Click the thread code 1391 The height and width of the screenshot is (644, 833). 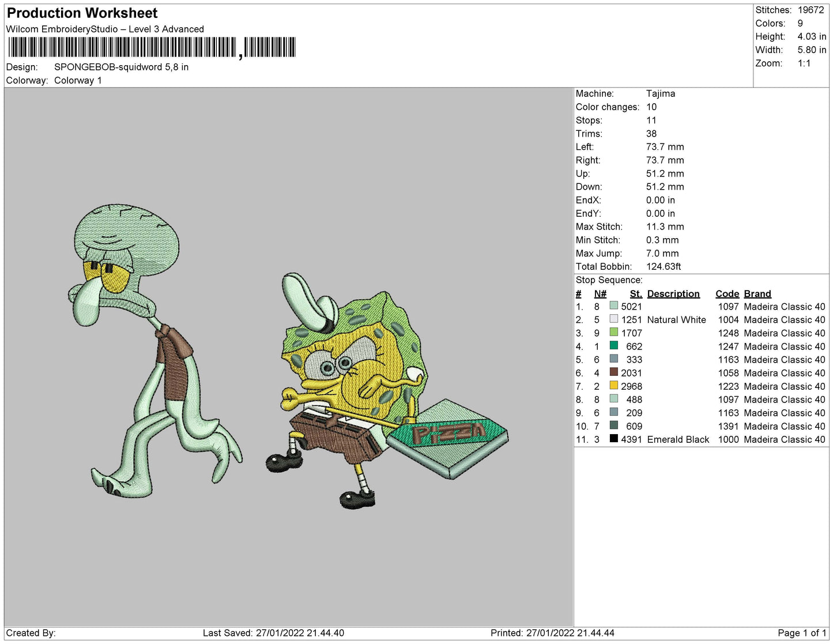click(728, 426)
